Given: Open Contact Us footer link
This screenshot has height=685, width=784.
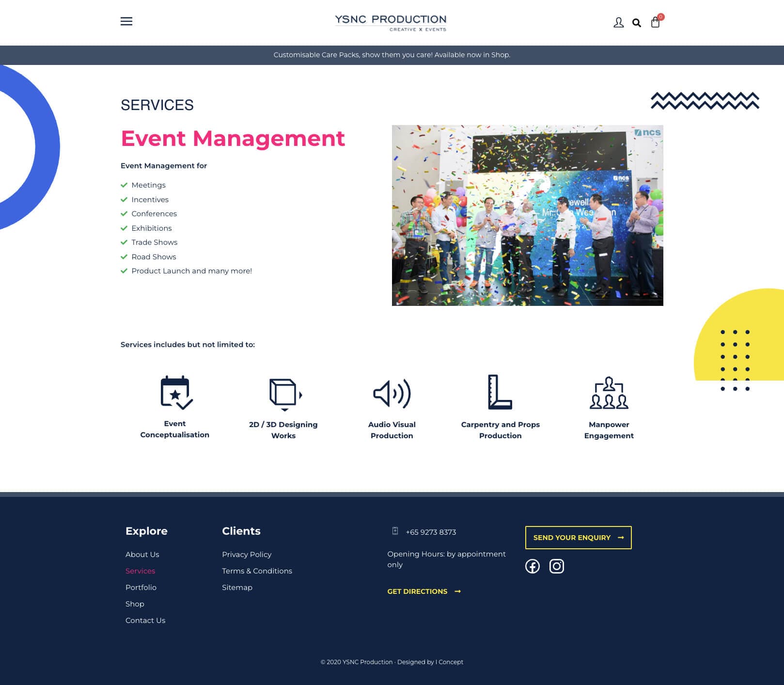Looking at the screenshot, I should (x=145, y=621).
